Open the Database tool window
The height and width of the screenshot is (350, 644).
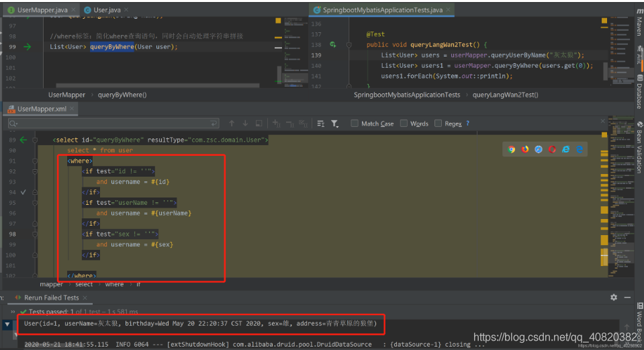639,92
